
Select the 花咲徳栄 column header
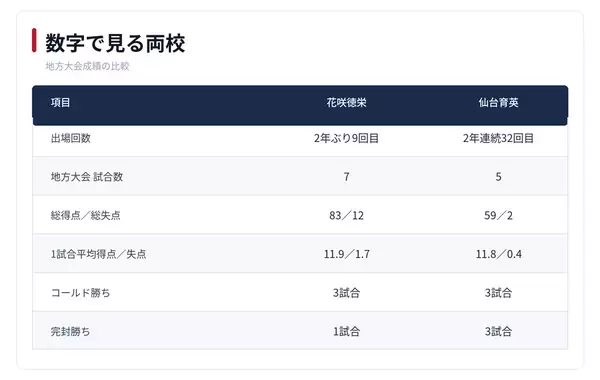(x=346, y=103)
